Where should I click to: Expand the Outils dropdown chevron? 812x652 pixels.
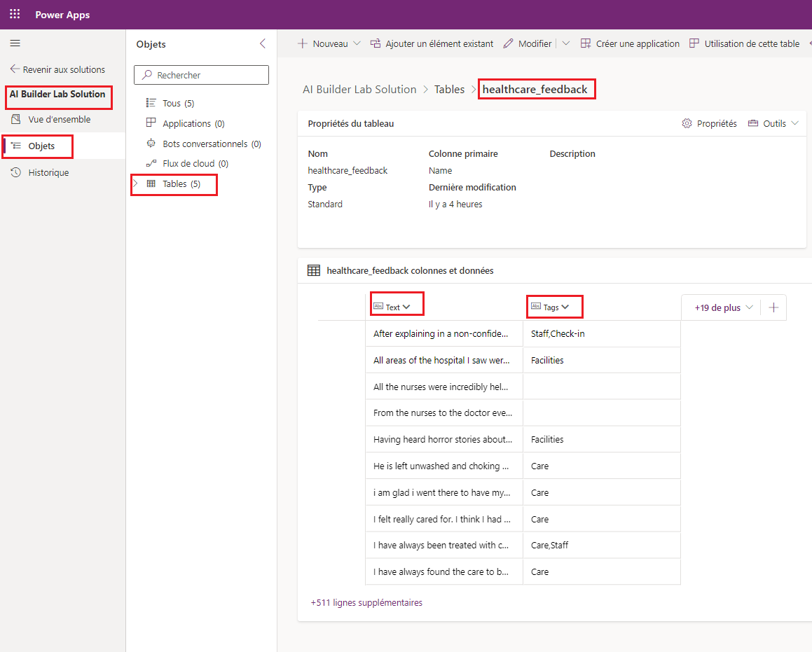795,123
